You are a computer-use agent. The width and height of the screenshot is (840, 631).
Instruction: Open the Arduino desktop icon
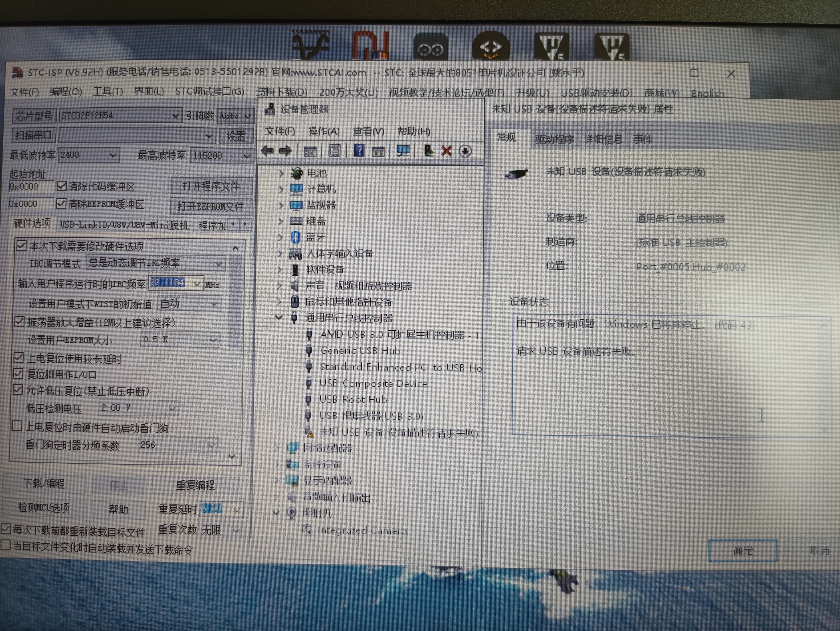coord(431,47)
